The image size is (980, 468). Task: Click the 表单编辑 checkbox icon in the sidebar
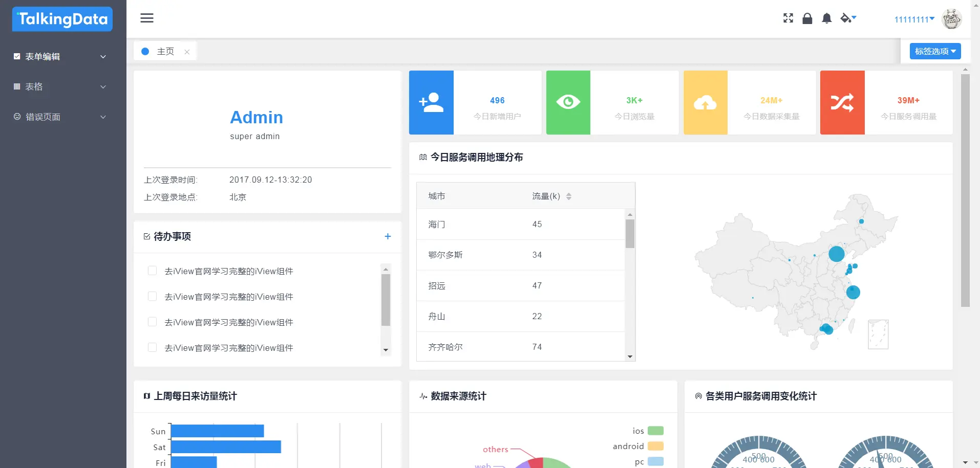tap(17, 56)
